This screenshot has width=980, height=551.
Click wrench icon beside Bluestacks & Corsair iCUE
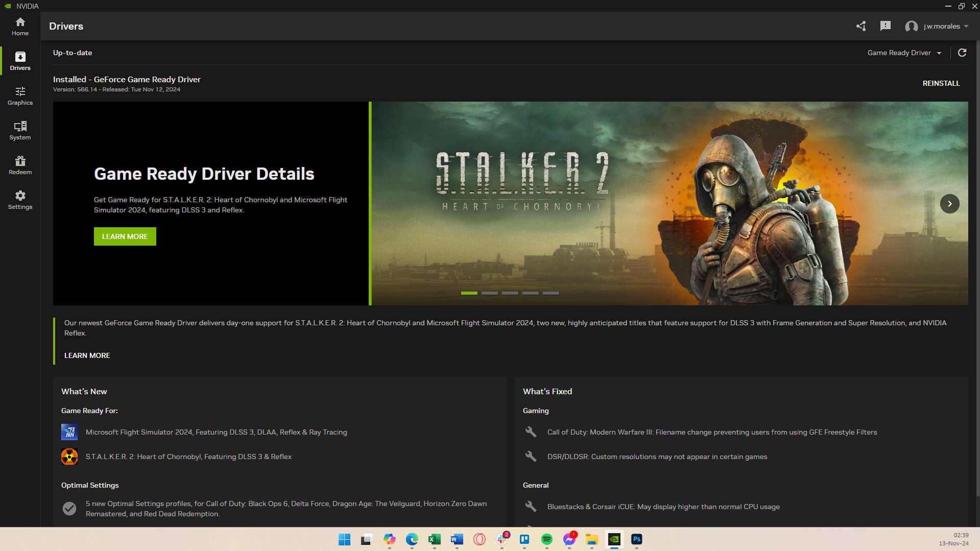click(531, 507)
